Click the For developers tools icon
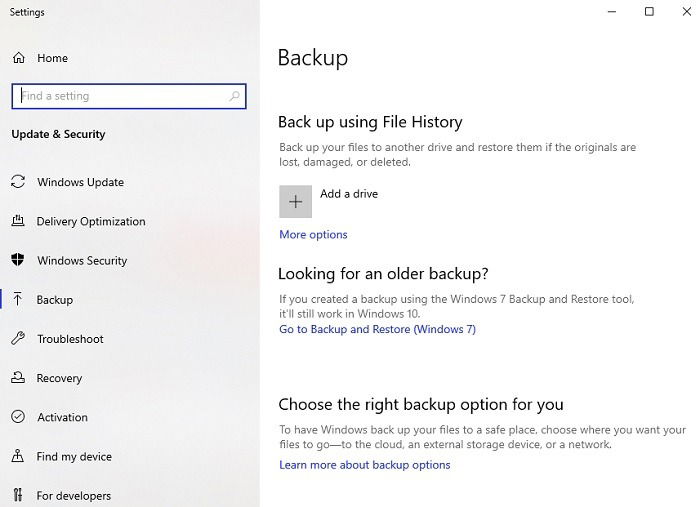The image size is (700, 507). pos(18,495)
